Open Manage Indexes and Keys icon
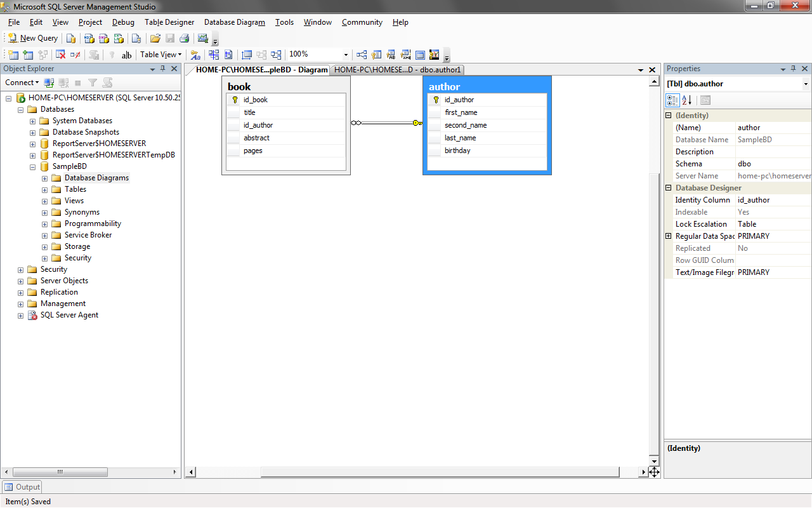The image size is (812, 508). click(x=376, y=55)
